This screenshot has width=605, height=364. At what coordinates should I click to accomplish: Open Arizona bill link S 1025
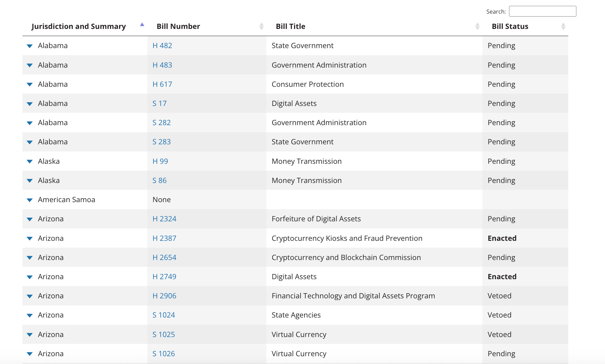164,334
